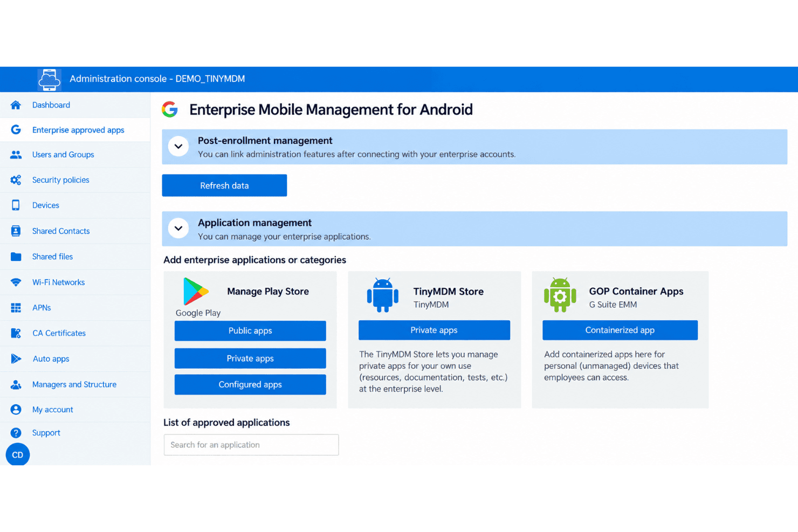The image size is (798, 532).
Task: Click the blue Android TinyMDM Store icon
Action: 383,295
